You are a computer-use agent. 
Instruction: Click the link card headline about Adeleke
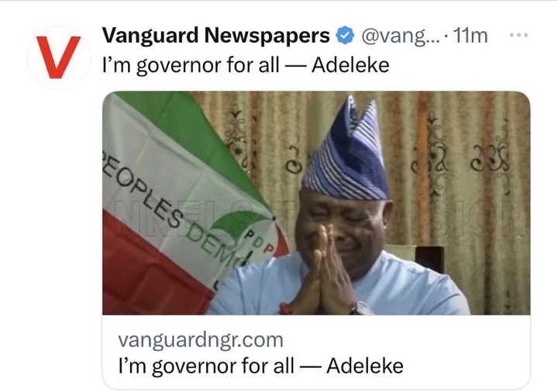click(261, 366)
